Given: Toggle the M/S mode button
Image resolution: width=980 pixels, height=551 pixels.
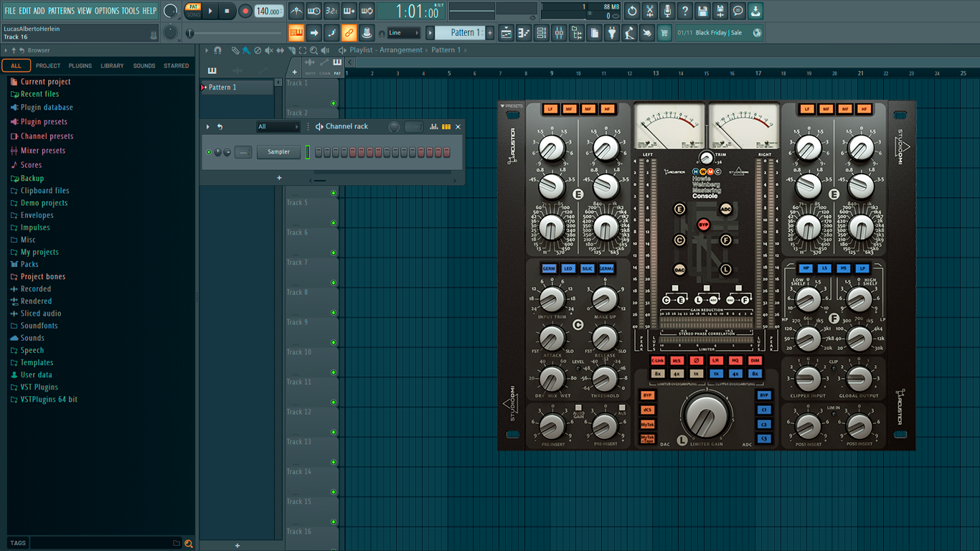Looking at the screenshot, I should 677,361.
